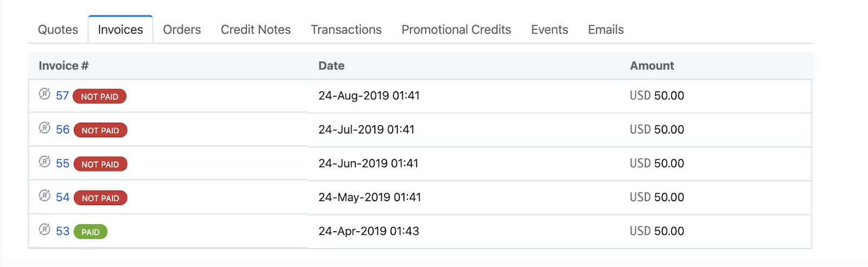Click the recurring icon beside invoice 54
Screen dimensions: 868x267
[44, 196]
